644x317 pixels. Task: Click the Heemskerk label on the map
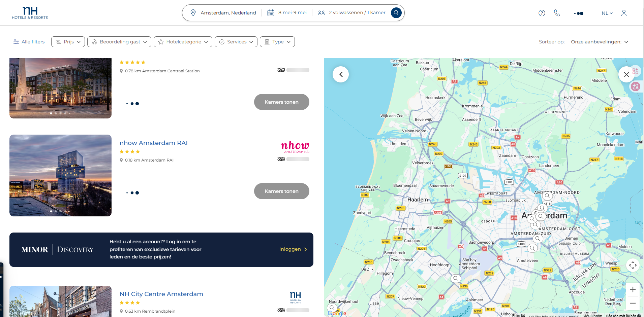pos(435,98)
